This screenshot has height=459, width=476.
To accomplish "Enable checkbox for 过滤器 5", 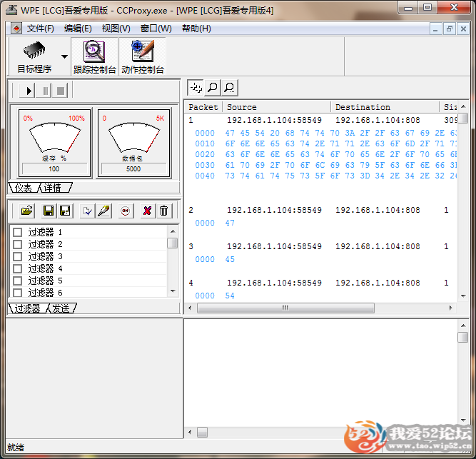I will (18, 281).
